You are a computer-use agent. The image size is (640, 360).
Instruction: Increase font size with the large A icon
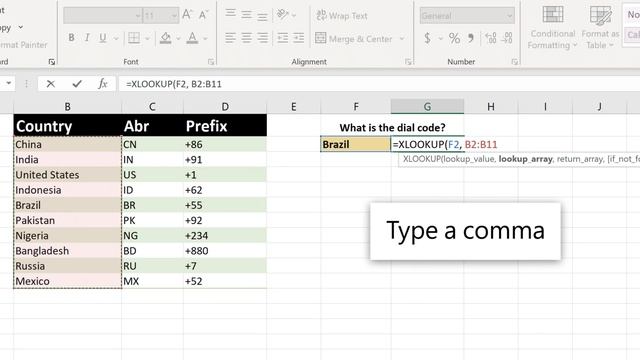coord(187,15)
